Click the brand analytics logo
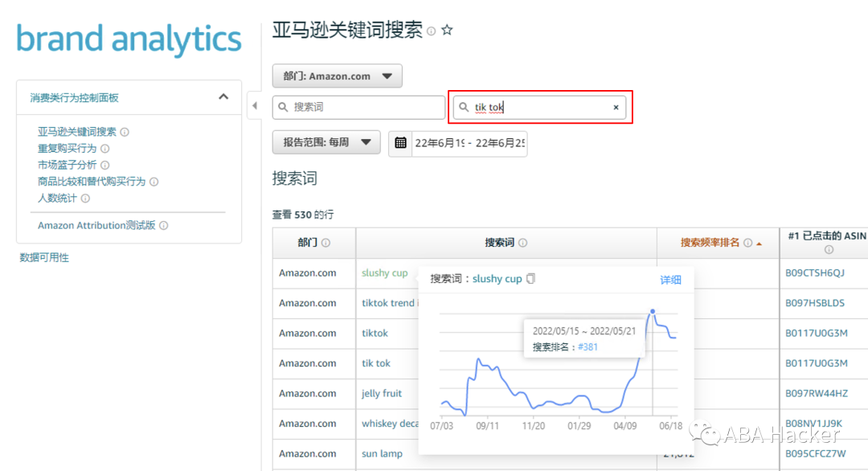868x471 pixels. click(129, 39)
